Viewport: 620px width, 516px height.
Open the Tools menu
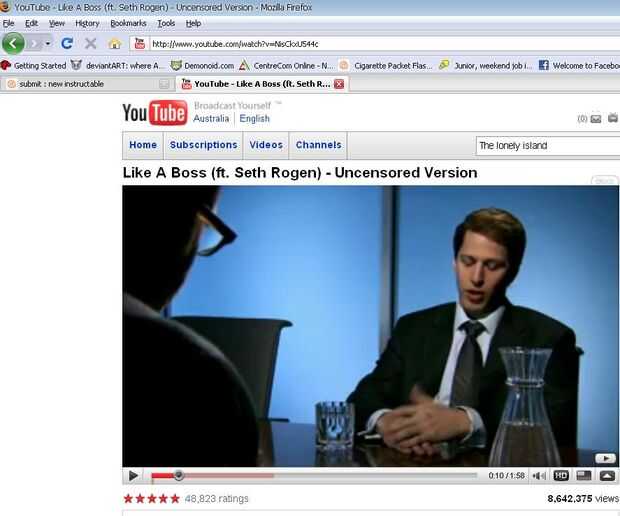coord(166,23)
